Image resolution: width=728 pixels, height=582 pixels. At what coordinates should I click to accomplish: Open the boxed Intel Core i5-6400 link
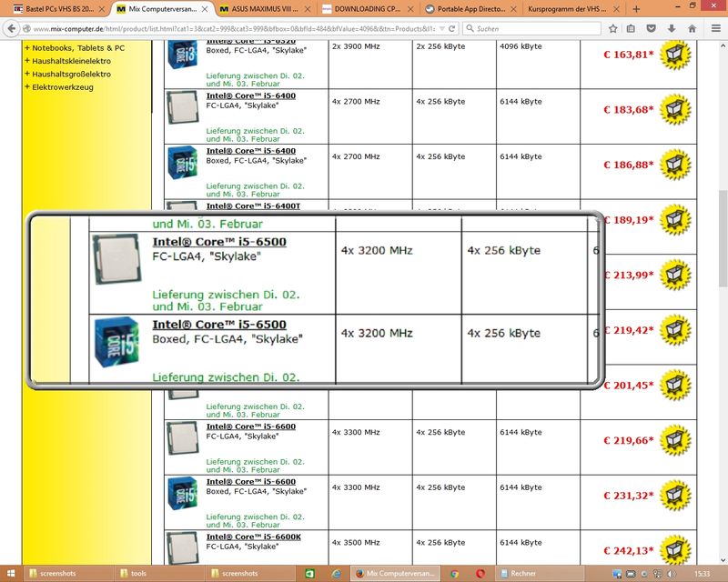251,151
